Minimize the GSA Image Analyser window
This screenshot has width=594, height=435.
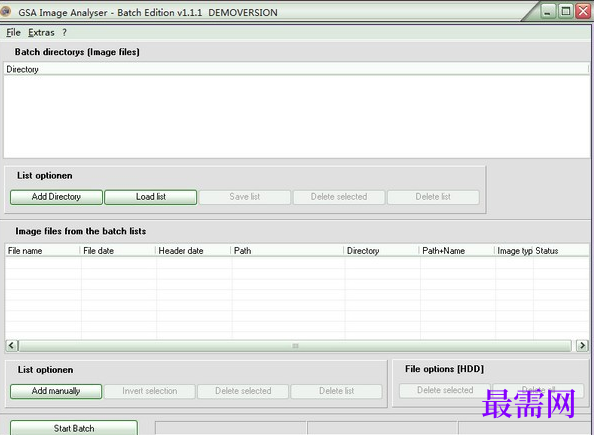click(x=547, y=11)
